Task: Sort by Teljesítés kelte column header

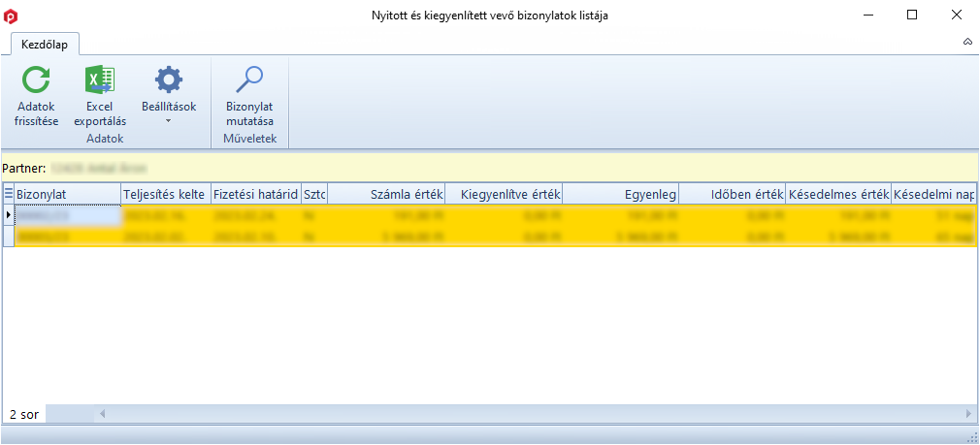Action: pos(165,195)
